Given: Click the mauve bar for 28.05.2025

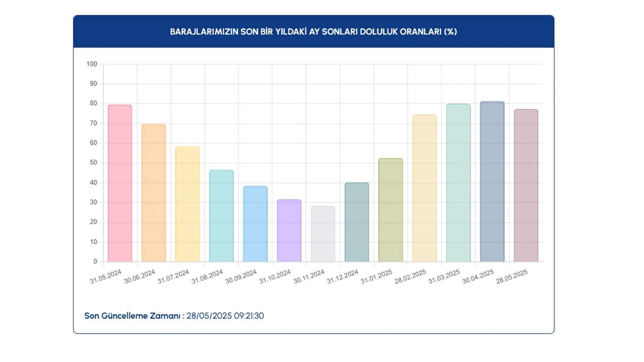Looking at the screenshot, I should click(526, 186).
